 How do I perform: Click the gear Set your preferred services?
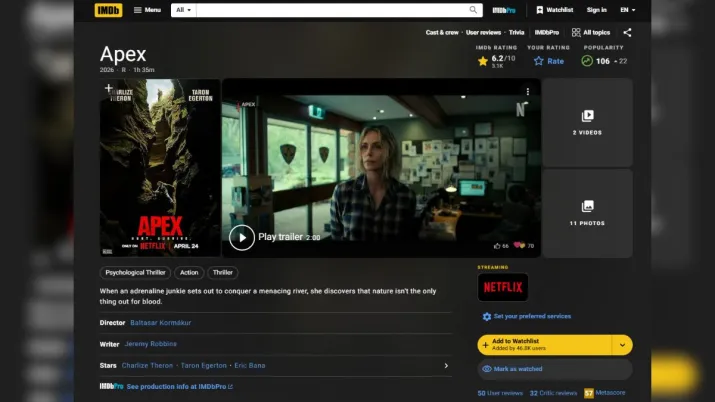(x=527, y=316)
